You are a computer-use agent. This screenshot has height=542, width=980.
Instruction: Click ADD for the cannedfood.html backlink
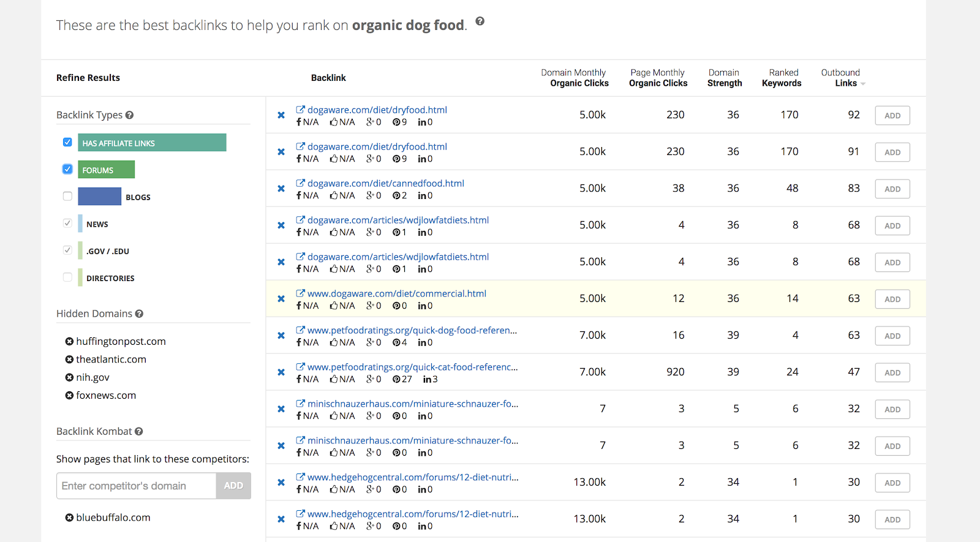(892, 189)
